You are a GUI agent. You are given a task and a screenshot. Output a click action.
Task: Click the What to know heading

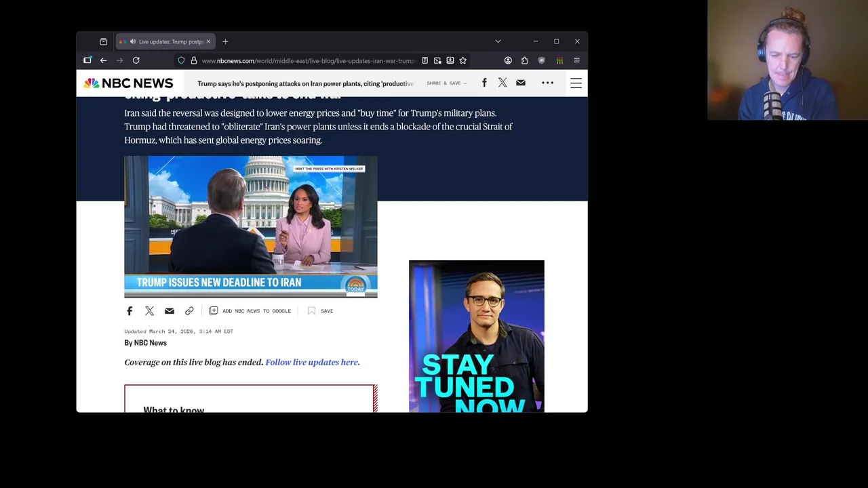(174, 409)
